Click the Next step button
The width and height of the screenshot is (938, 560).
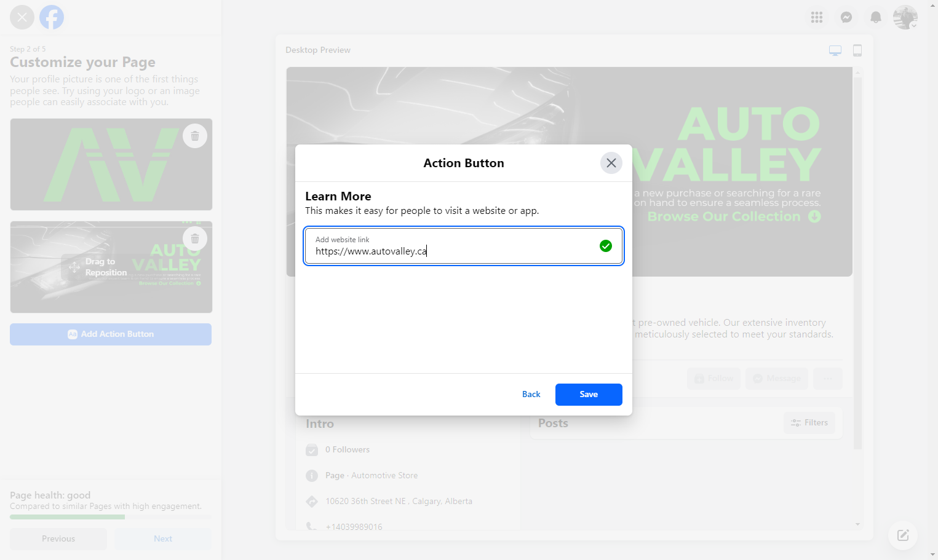click(163, 539)
